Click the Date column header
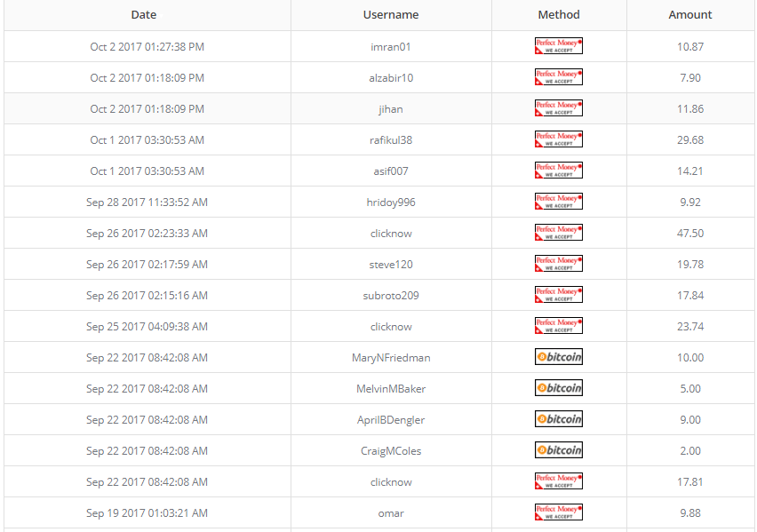The height and width of the screenshot is (532, 757). (144, 14)
